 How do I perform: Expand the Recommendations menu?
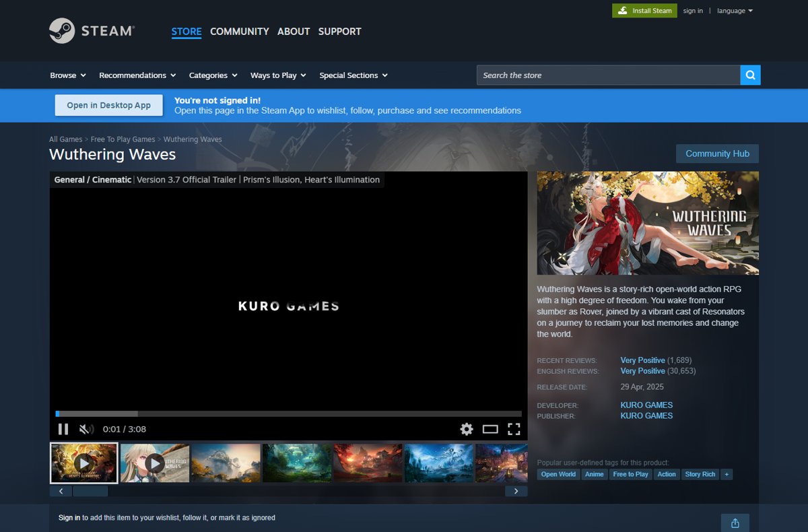coord(137,75)
